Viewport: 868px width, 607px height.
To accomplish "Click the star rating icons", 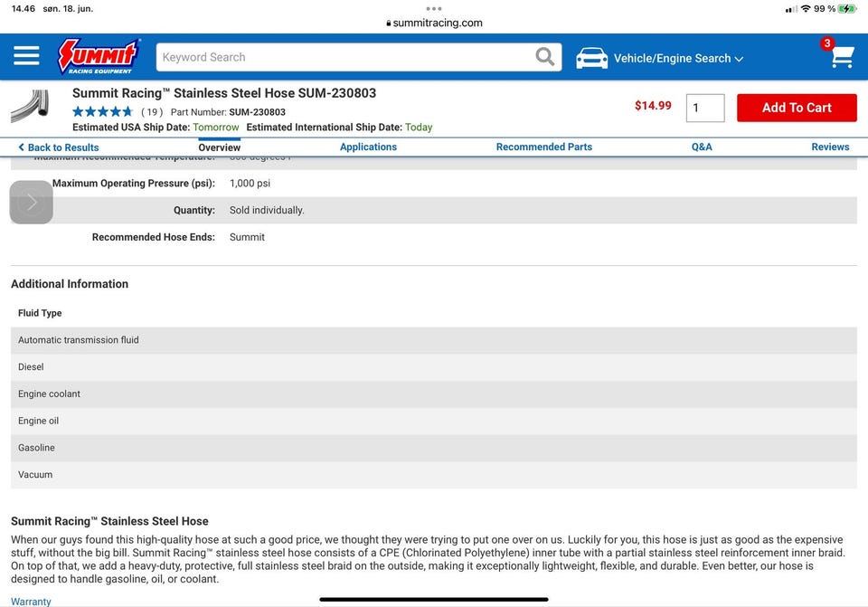I will pos(102,112).
